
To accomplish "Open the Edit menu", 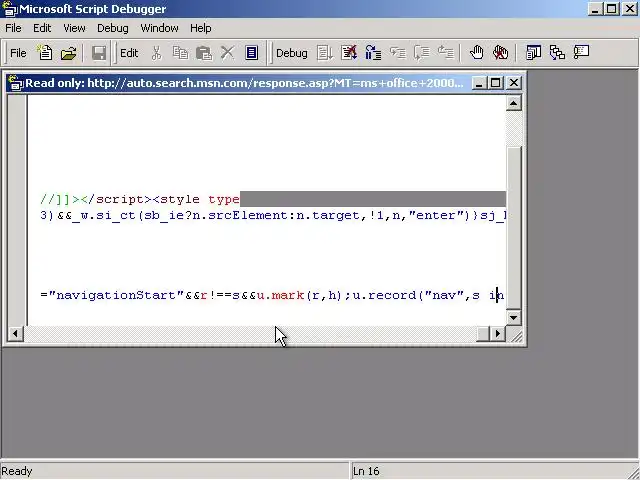I will (x=42, y=28).
